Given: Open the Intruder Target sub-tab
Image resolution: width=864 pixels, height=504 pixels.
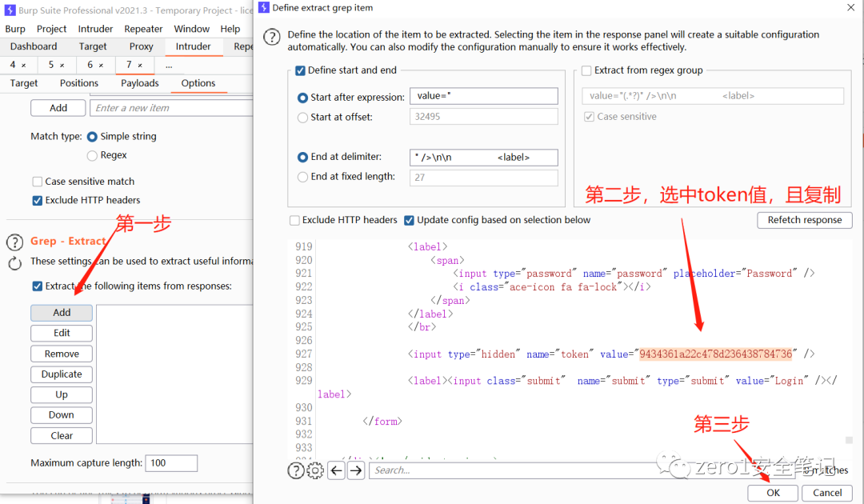Looking at the screenshot, I should [24, 83].
